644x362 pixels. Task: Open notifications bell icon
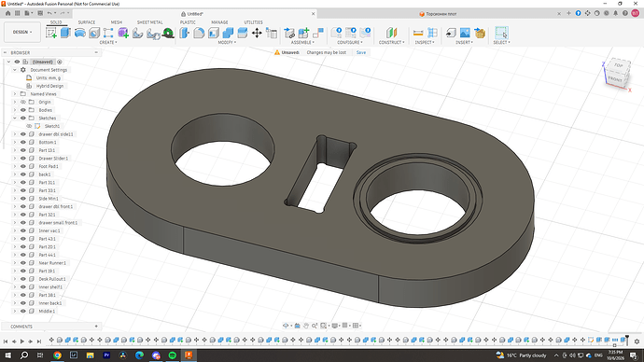click(615, 13)
